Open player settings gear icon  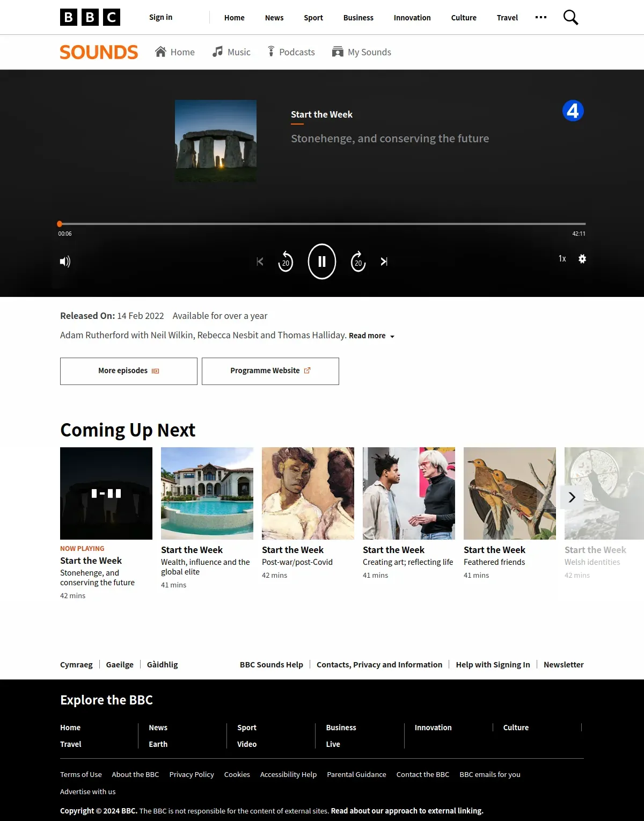[x=582, y=259]
